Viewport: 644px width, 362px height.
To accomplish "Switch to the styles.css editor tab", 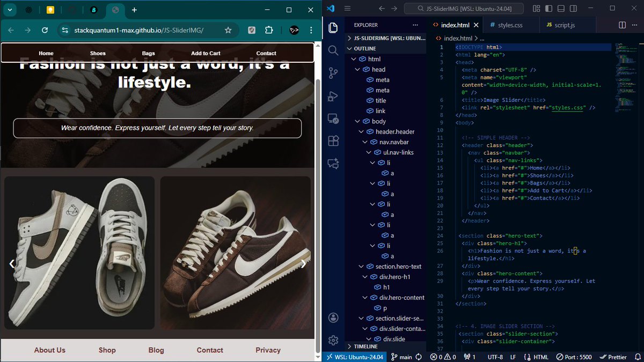I will click(510, 25).
